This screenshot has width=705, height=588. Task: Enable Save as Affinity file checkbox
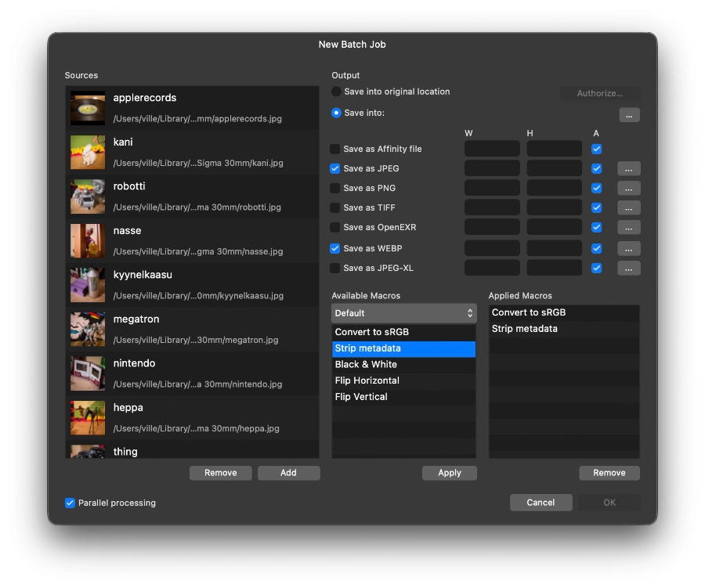click(335, 149)
